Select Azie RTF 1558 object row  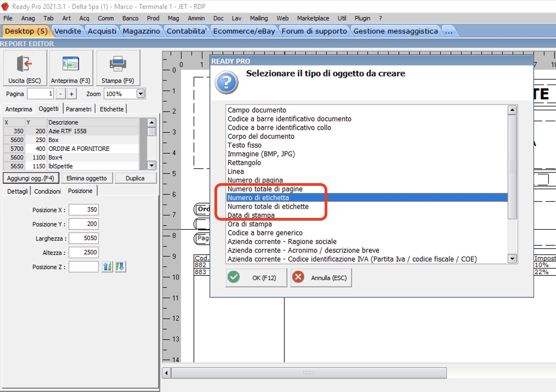click(x=71, y=131)
